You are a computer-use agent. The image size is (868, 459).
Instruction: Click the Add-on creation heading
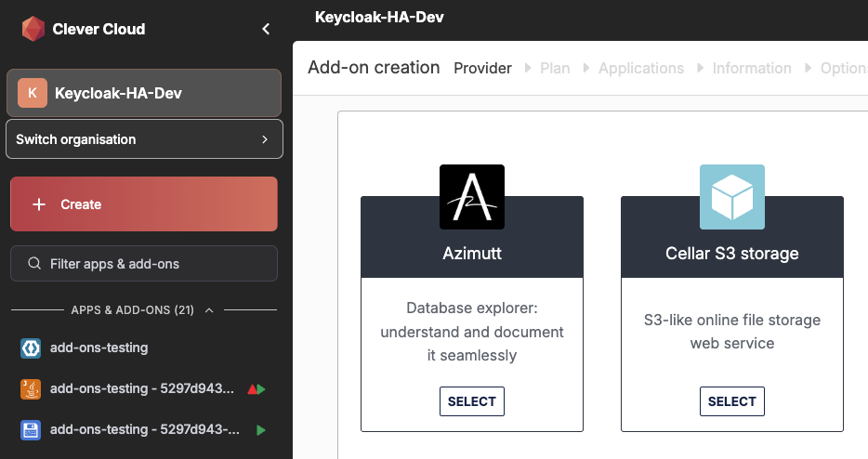click(374, 68)
